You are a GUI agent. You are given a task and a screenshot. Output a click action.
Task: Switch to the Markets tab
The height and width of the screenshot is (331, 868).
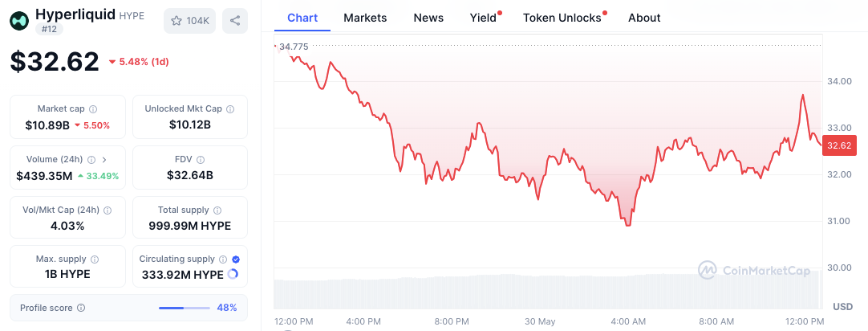pyautogui.click(x=365, y=18)
